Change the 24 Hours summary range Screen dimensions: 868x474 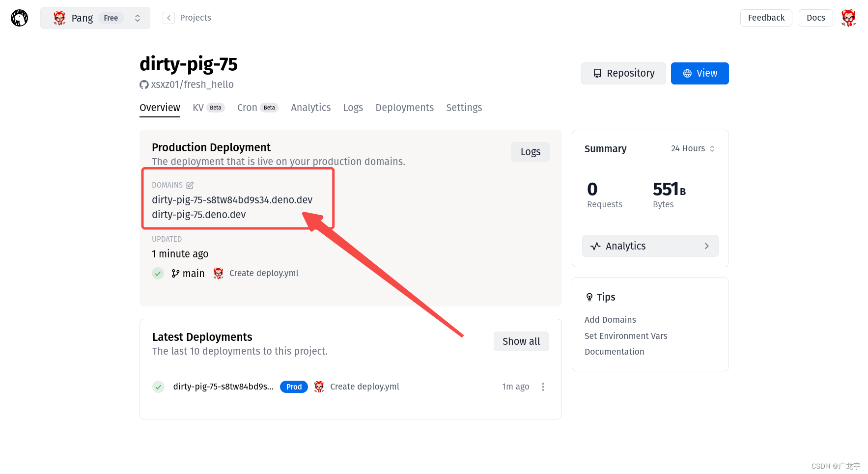tap(693, 148)
